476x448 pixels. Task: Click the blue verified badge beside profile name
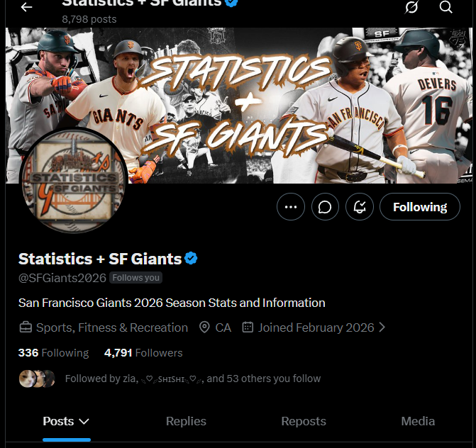(x=191, y=259)
